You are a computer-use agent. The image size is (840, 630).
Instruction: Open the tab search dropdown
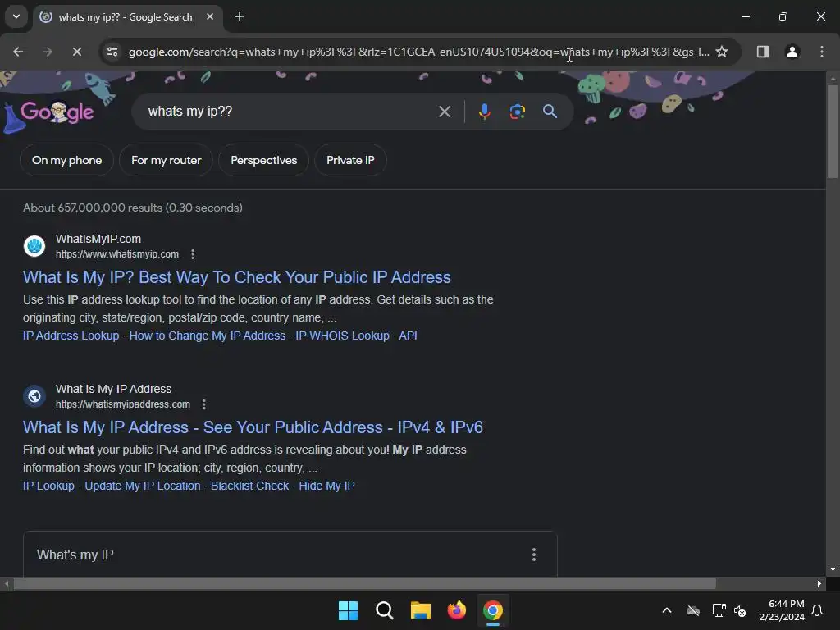pyautogui.click(x=16, y=16)
